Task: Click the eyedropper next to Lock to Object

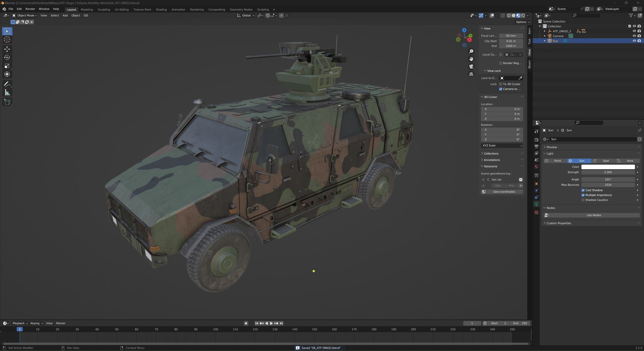Action: click(x=520, y=78)
